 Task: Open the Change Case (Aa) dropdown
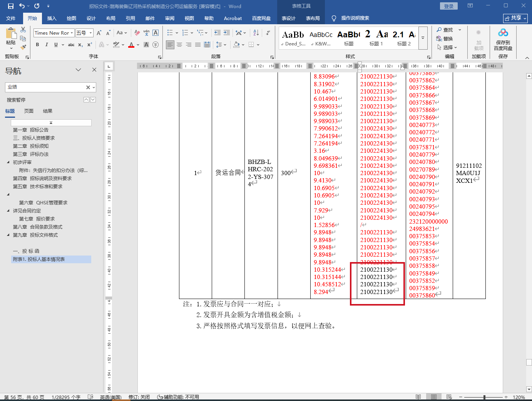click(122, 33)
